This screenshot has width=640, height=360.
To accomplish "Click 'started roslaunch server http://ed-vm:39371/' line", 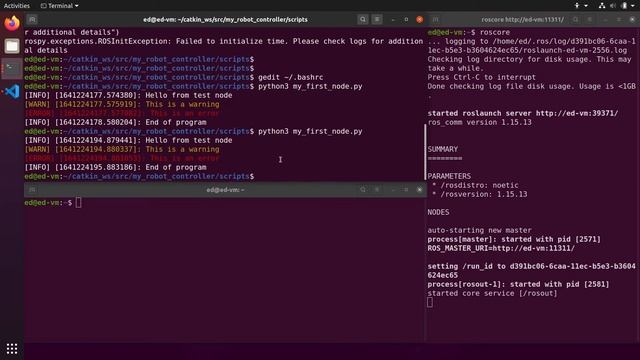I will point(523,113).
